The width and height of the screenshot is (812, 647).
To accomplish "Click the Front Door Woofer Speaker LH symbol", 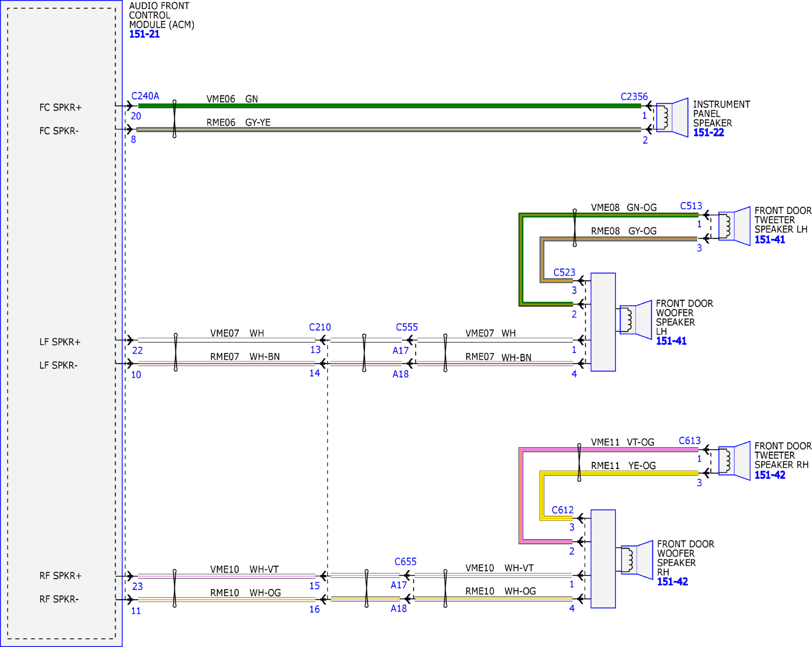I will [x=636, y=320].
